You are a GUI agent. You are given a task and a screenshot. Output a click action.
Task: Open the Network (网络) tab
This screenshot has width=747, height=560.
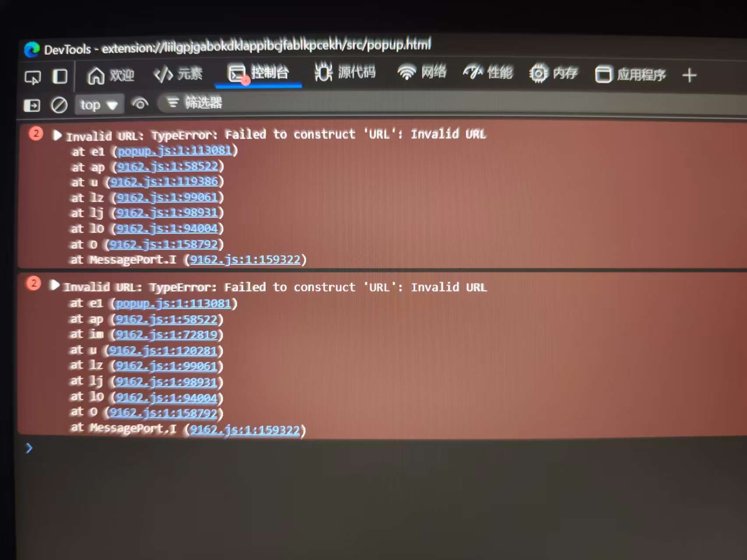(422, 72)
